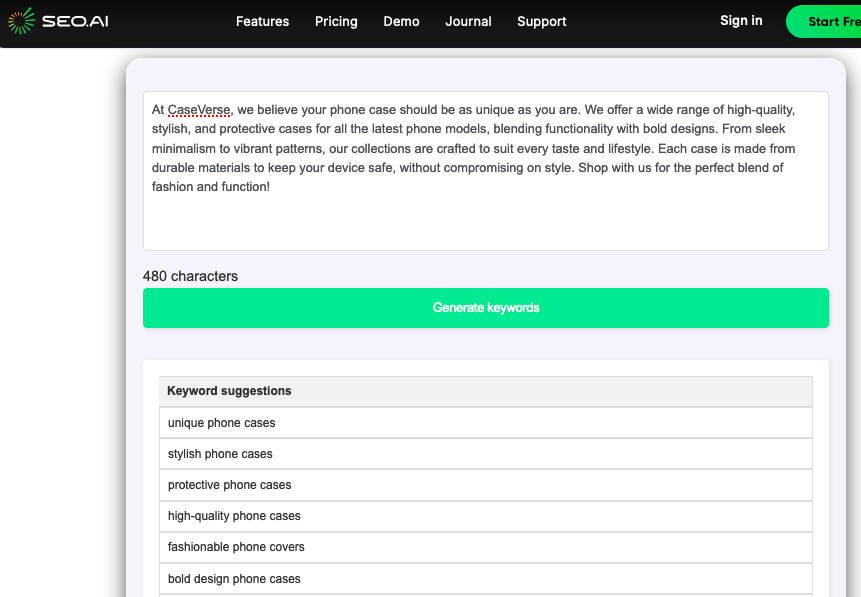Go to the Demo page
The width and height of the screenshot is (861, 597).
tap(401, 21)
